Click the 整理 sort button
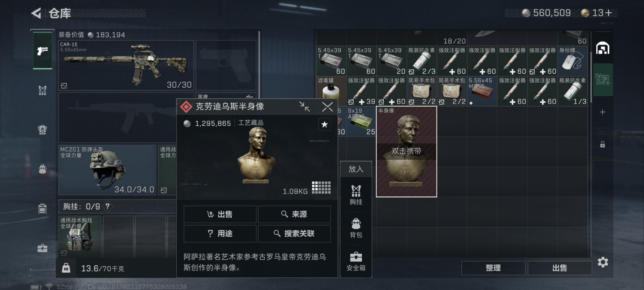 [x=493, y=268]
